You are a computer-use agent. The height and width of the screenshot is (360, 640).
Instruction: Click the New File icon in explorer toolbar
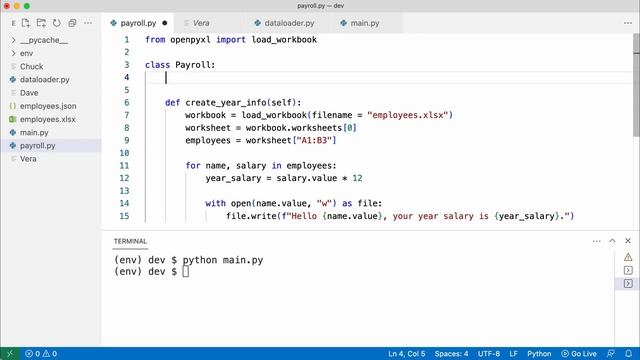(26, 23)
